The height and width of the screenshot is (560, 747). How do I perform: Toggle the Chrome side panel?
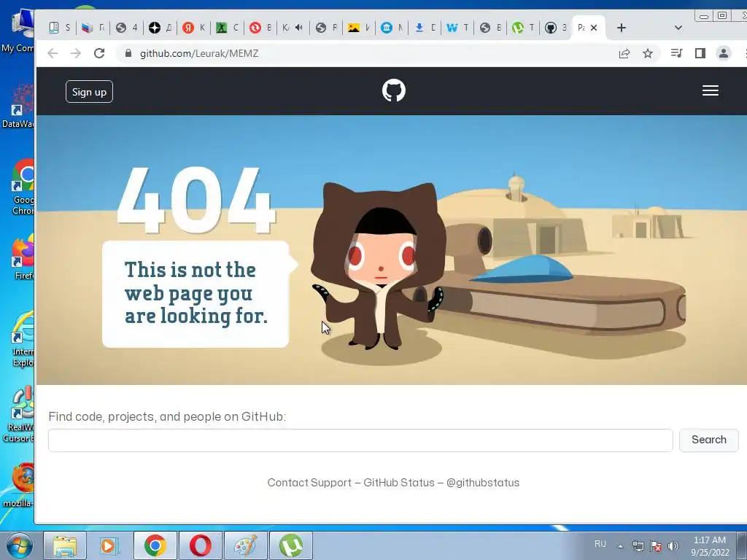(700, 53)
